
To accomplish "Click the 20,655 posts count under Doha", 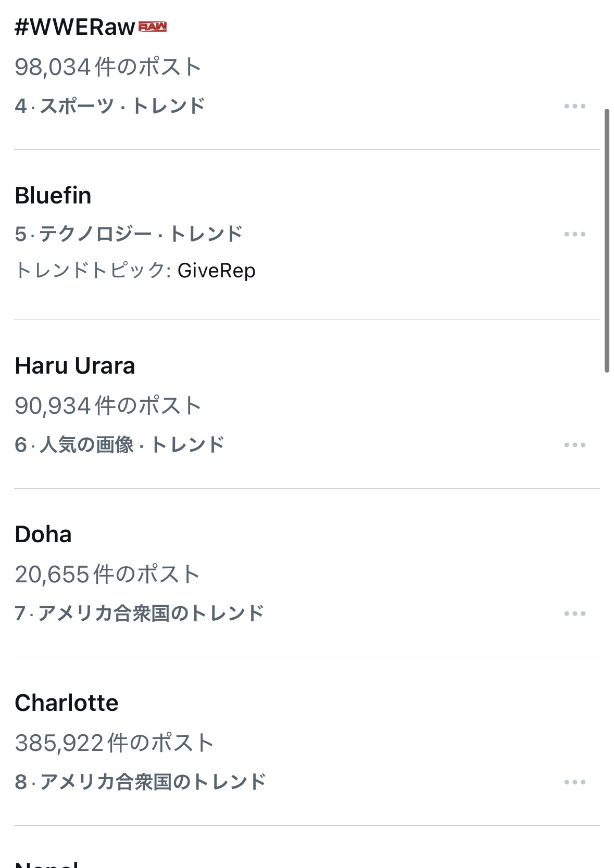I will pyautogui.click(x=107, y=575).
